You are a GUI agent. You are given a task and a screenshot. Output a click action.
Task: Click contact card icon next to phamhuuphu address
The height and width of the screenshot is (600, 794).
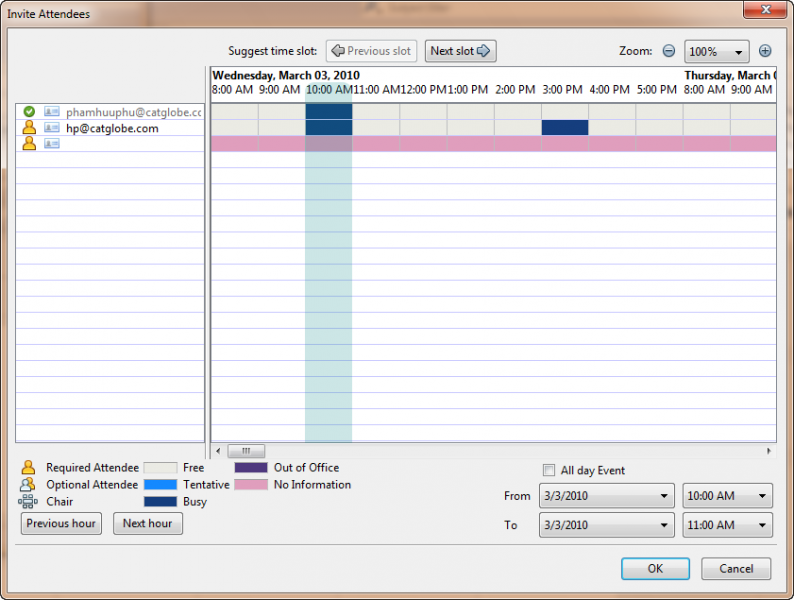52,112
